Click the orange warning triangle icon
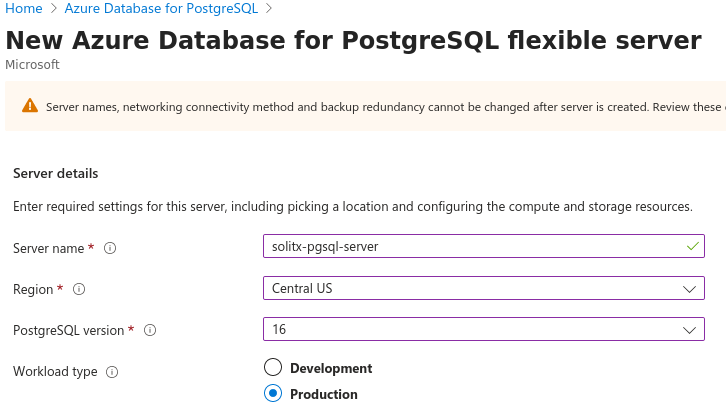This screenshot has height=412, width=726. [30, 106]
